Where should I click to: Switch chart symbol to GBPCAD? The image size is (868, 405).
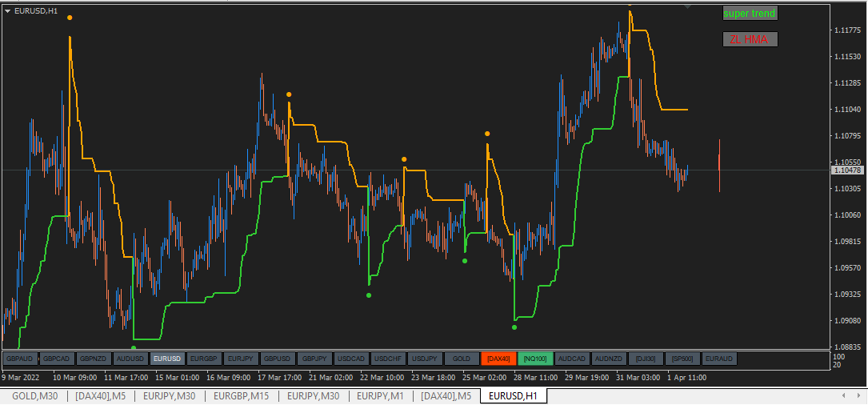coord(57,359)
